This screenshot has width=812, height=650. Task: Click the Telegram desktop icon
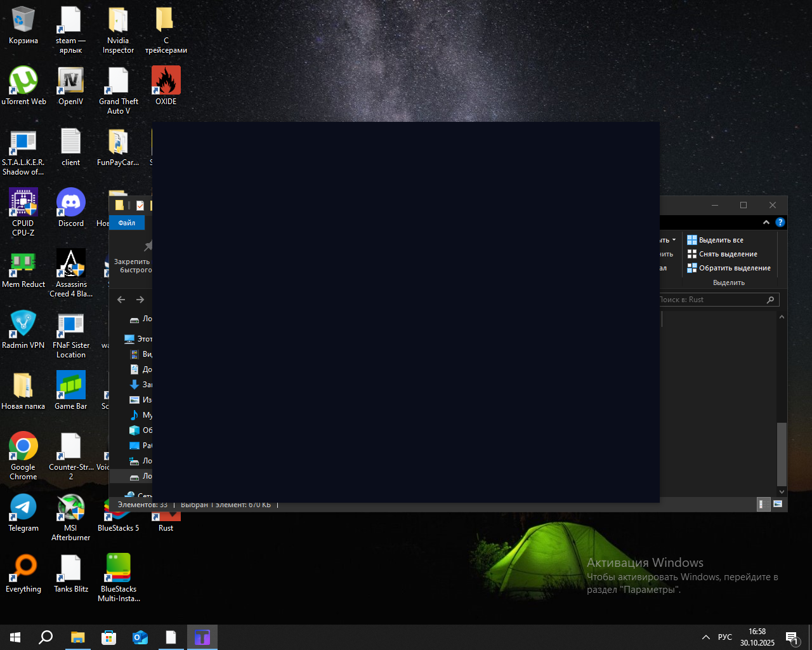(23, 508)
